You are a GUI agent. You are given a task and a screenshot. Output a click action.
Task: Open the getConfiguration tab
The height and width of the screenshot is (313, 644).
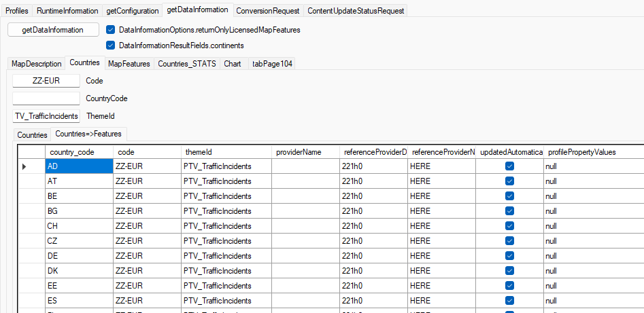click(132, 11)
